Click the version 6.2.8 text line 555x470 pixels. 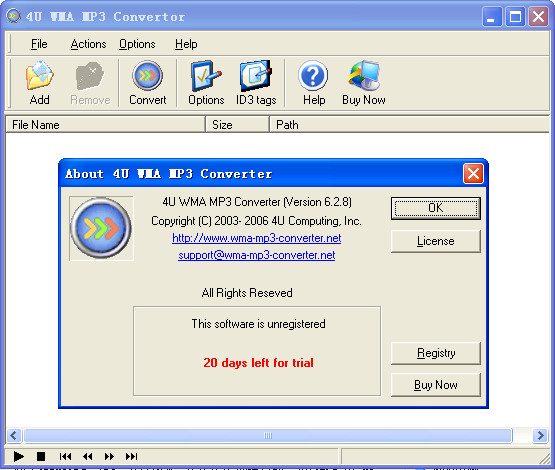[x=257, y=202]
